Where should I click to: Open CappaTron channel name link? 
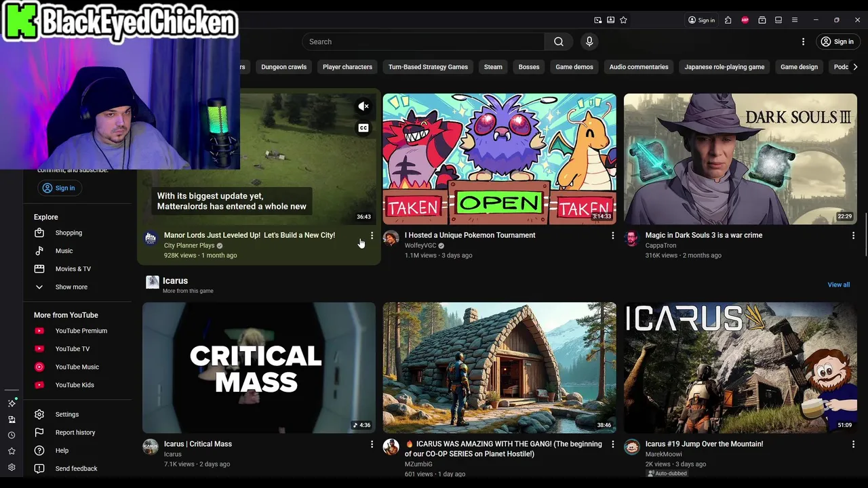pos(660,245)
